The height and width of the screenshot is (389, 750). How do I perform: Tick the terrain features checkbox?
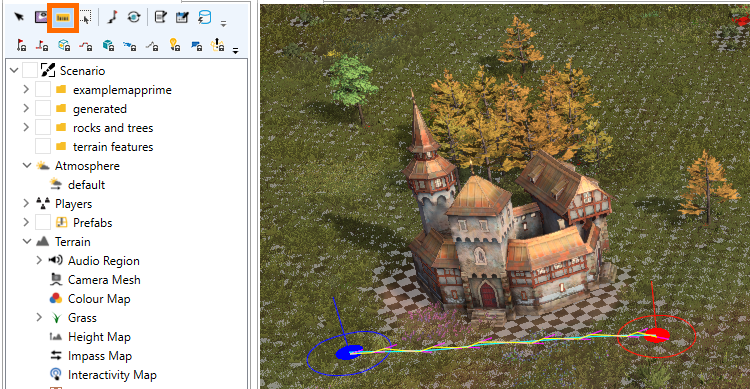pos(43,146)
